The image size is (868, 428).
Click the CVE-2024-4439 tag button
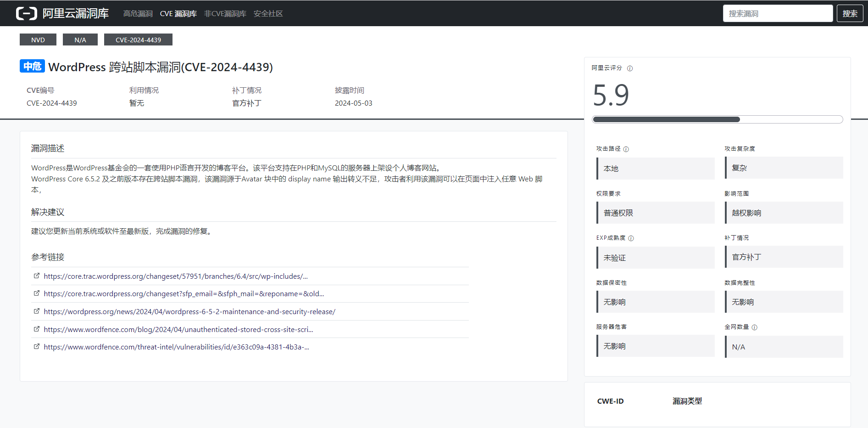[138, 39]
